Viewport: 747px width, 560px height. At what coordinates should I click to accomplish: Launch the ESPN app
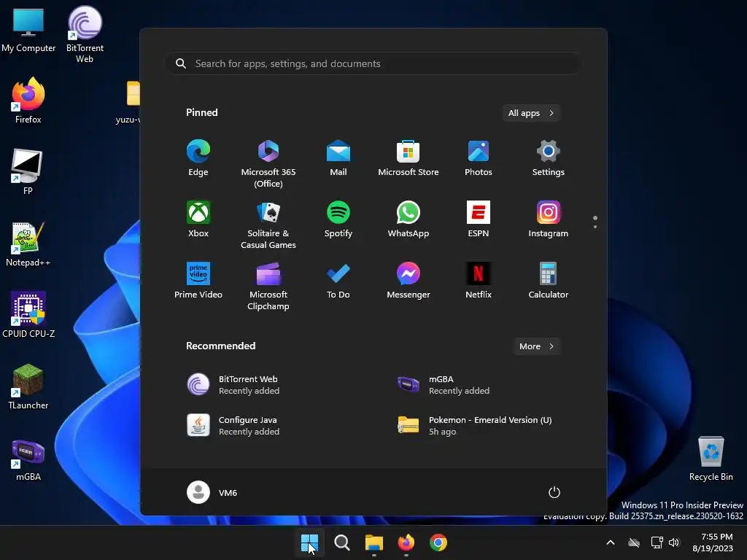[x=479, y=219]
